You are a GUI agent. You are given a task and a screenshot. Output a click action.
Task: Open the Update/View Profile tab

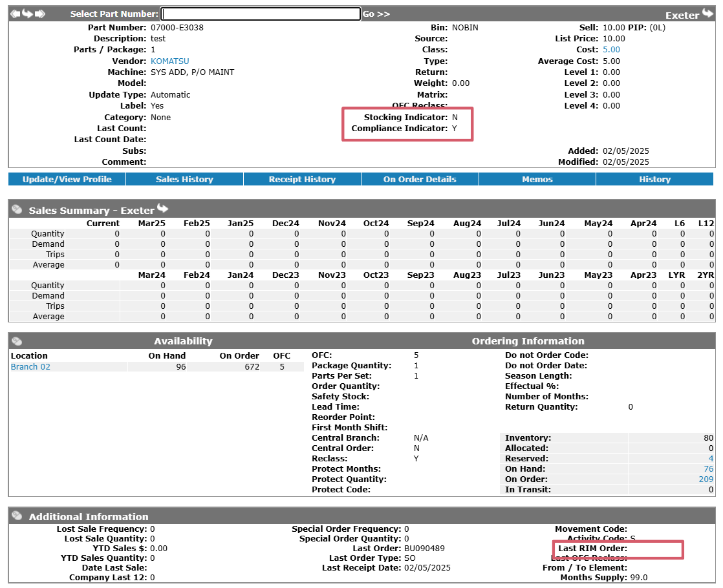coord(67,179)
